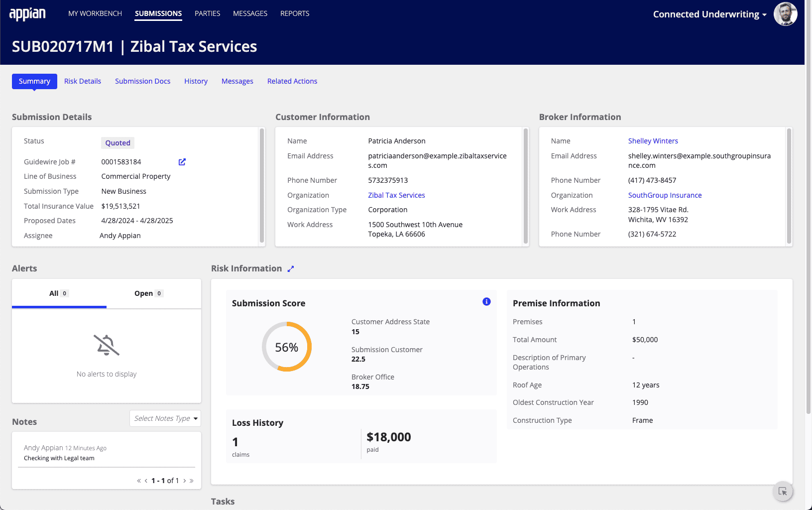Click the Quoted status badge
Viewport: 812px width, 510px height.
click(117, 143)
